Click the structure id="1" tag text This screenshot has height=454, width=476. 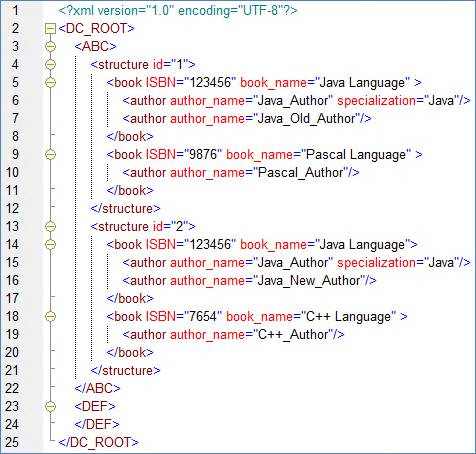pyautogui.click(x=143, y=64)
